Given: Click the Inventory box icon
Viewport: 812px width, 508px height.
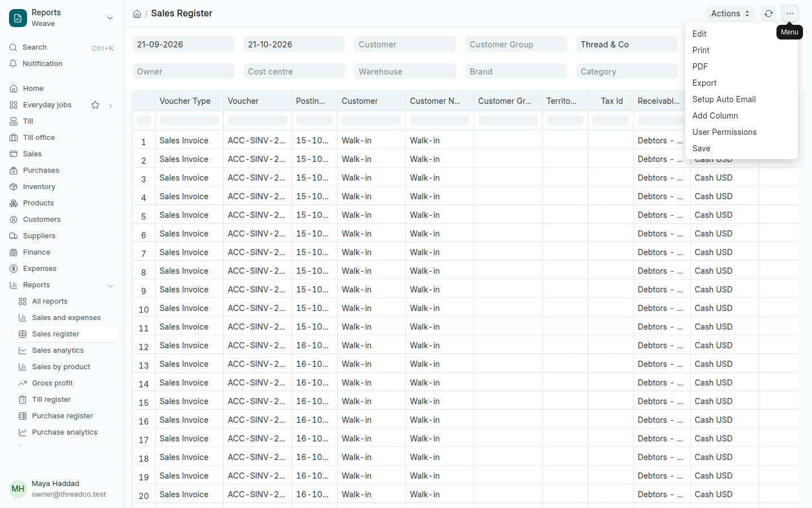Looking at the screenshot, I should click(14, 187).
